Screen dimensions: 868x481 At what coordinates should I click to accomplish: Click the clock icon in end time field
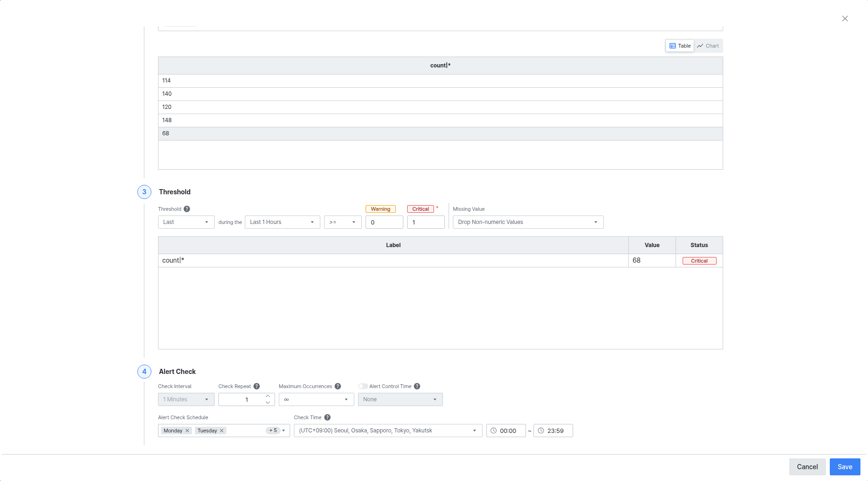click(541, 431)
